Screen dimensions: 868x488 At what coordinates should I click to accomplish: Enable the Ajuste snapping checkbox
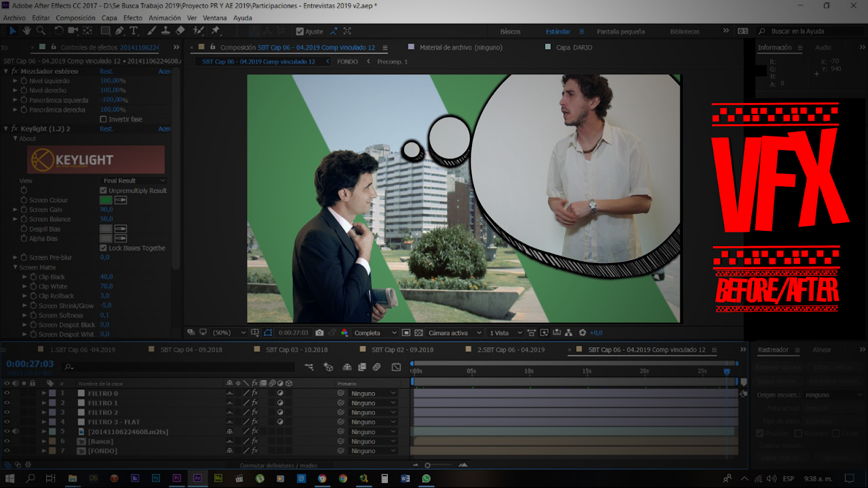(300, 31)
